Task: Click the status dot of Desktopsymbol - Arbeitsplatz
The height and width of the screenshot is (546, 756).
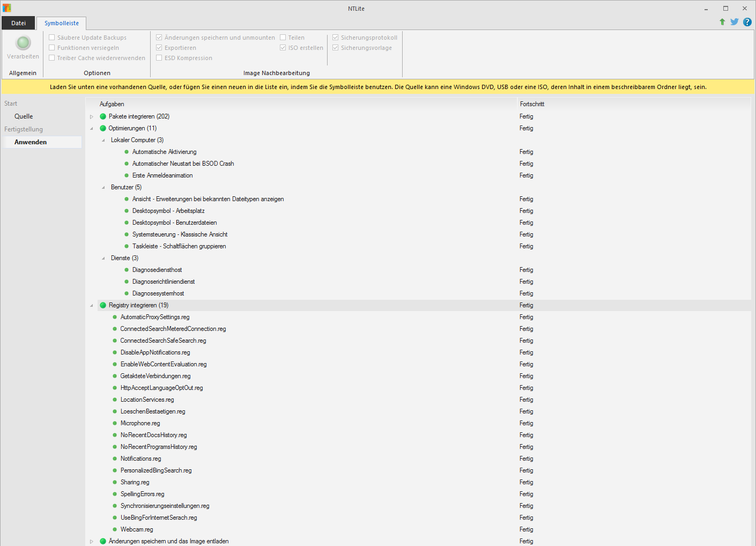Action: (x=127, y=211)
